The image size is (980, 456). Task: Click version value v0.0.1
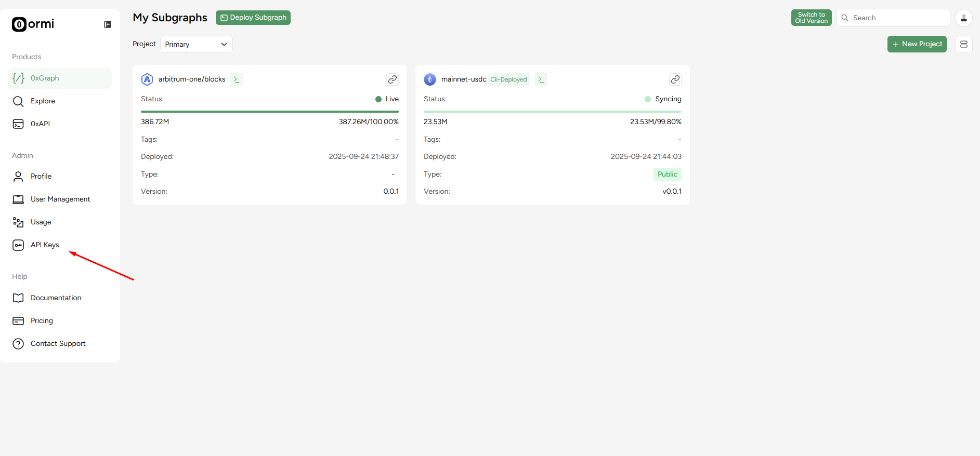tap(672, 192)
